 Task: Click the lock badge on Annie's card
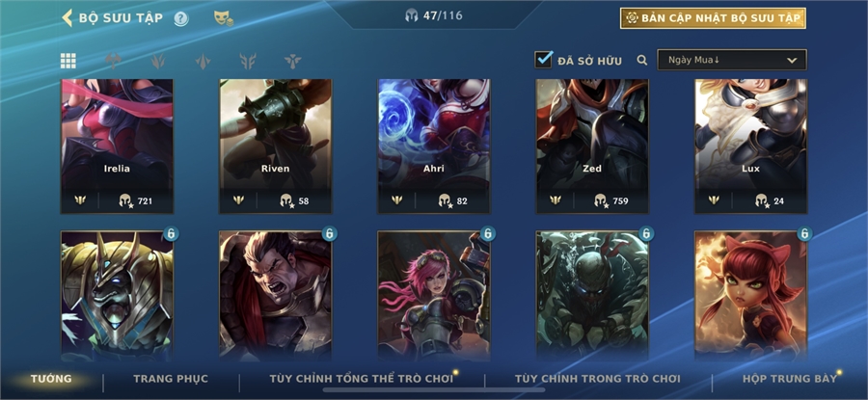coord(805,234)
